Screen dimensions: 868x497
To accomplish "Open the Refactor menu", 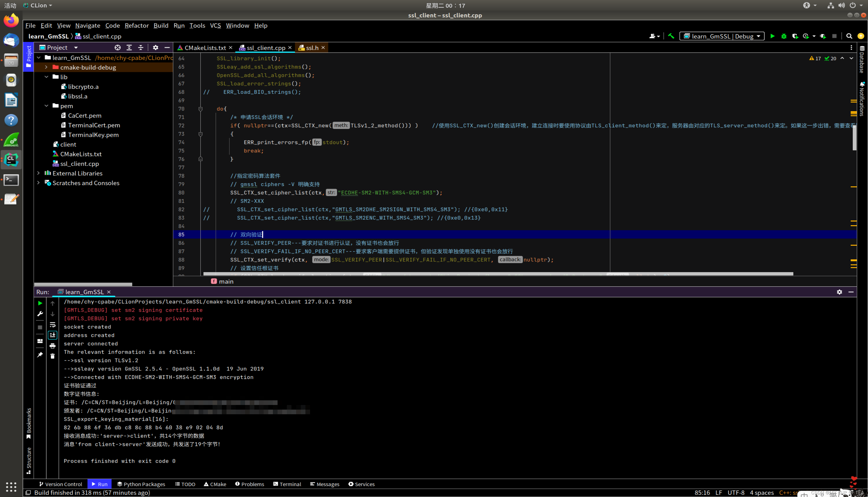I will tap(137, 26).
